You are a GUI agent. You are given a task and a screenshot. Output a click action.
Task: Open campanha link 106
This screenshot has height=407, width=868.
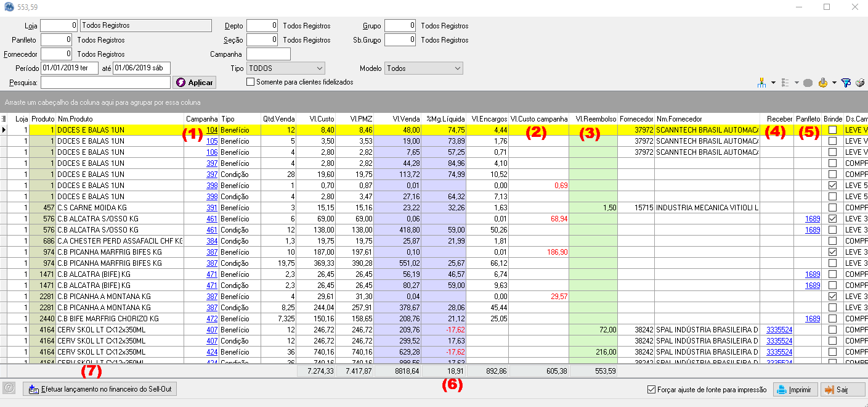point(212,152)
